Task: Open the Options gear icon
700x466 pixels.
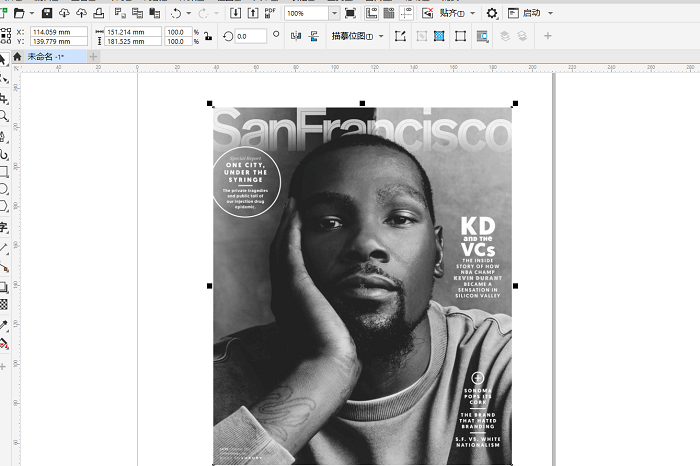Action: coord(491,13)
